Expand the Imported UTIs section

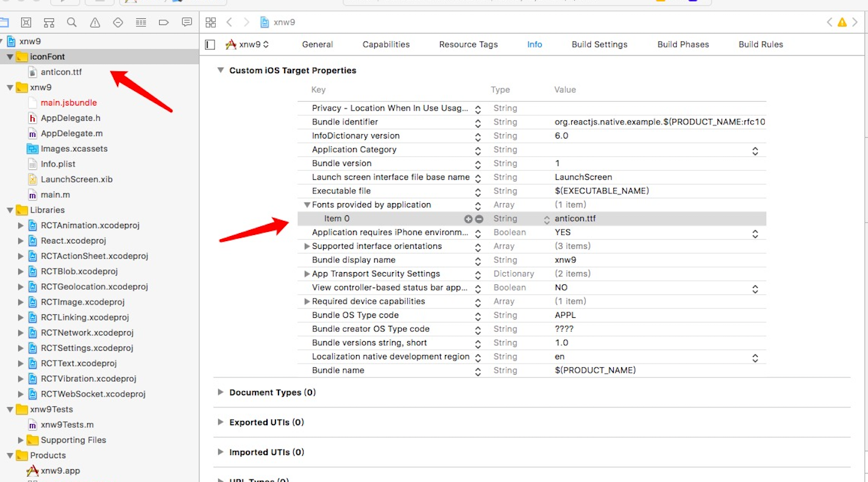[221, 452]
